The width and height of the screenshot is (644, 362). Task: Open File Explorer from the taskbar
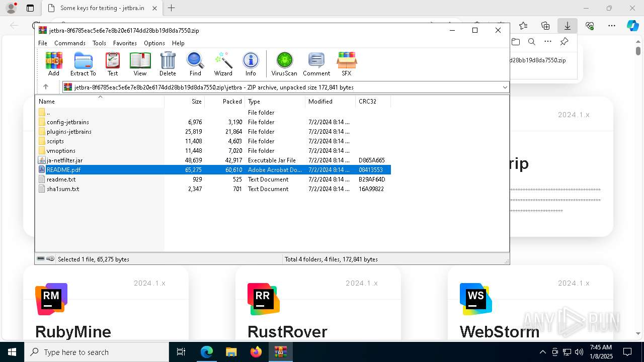click(231, 352)
